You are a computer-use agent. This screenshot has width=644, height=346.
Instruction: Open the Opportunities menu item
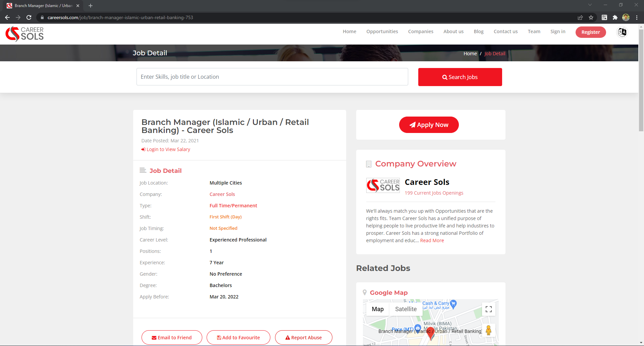point(382,31)
